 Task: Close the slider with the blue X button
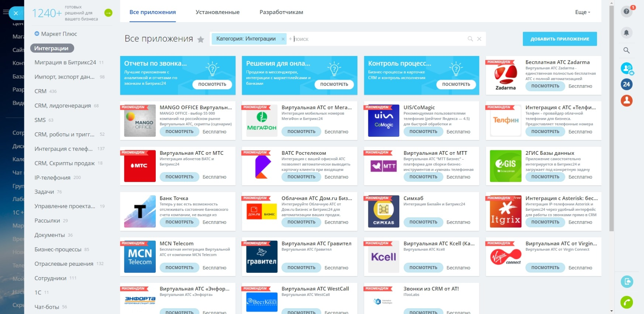(x=16, y=13)
